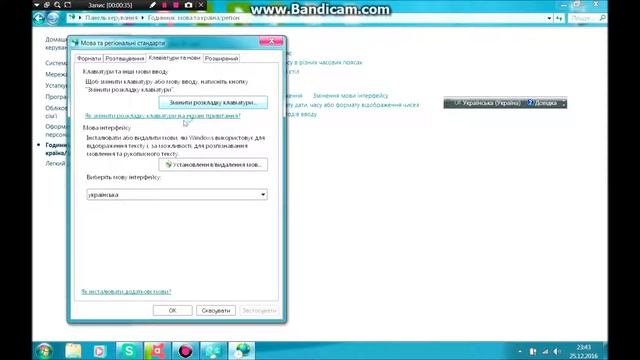
Task: Open the Bandicam bar dropdown arrow menu
Action: point(37,5)
